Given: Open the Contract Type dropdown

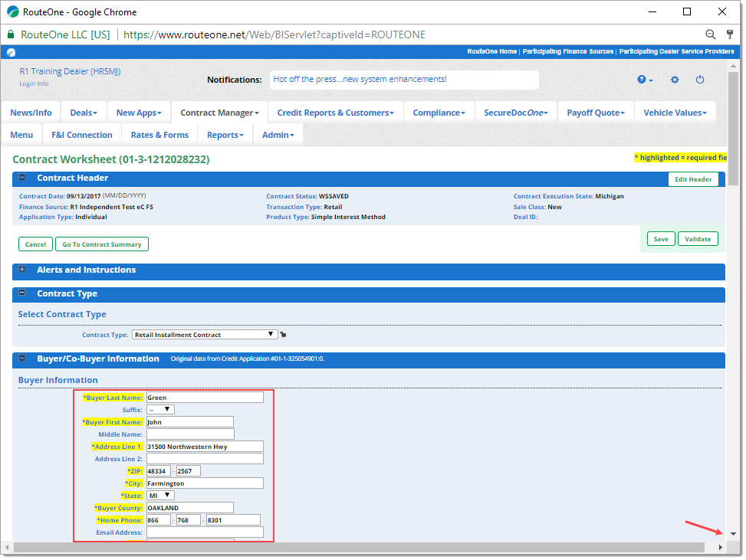Looking at the screenshot, I should 205,335.
